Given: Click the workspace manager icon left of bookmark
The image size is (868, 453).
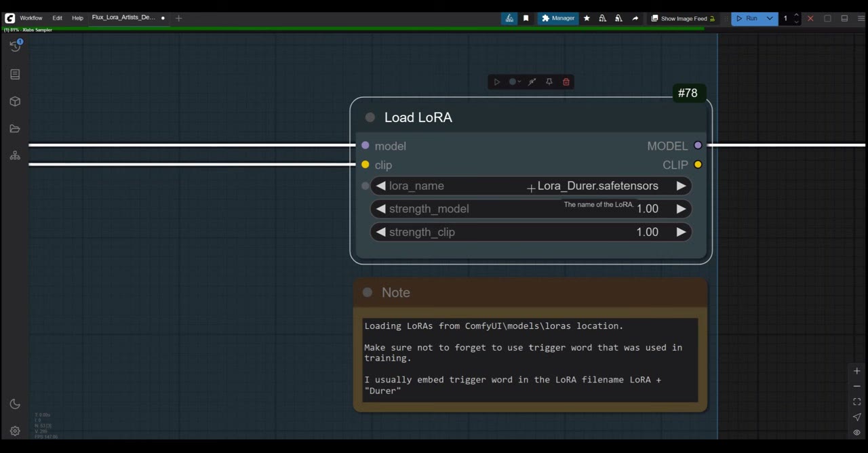Looking at the screenshot, I should [509, 18].
